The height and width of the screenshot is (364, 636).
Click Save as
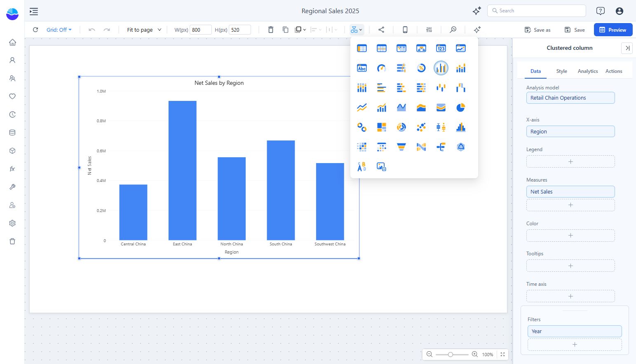click(x=537, y=30)
